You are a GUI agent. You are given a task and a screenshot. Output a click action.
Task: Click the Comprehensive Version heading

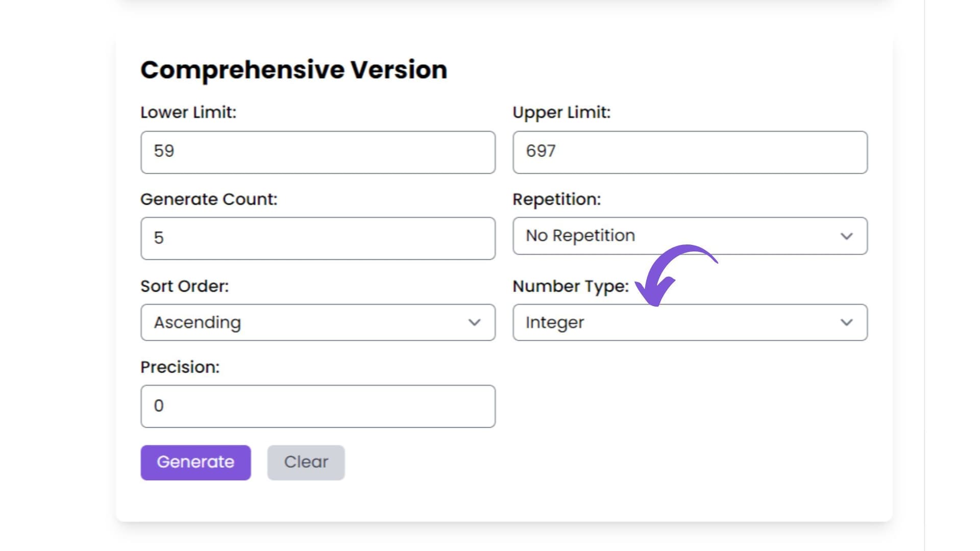click(293, 69)
